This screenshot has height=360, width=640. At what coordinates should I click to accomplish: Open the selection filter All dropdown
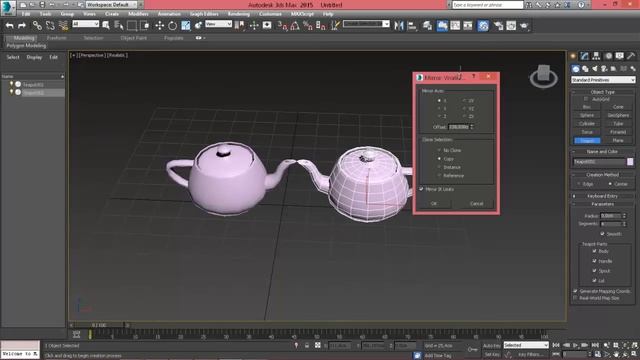86,24
